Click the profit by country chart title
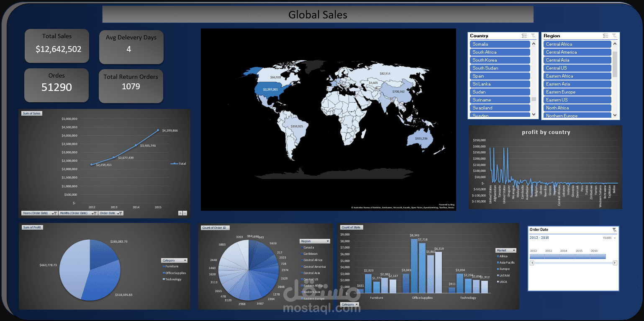Viewport: 644px width, 321px height. point(546,132)
